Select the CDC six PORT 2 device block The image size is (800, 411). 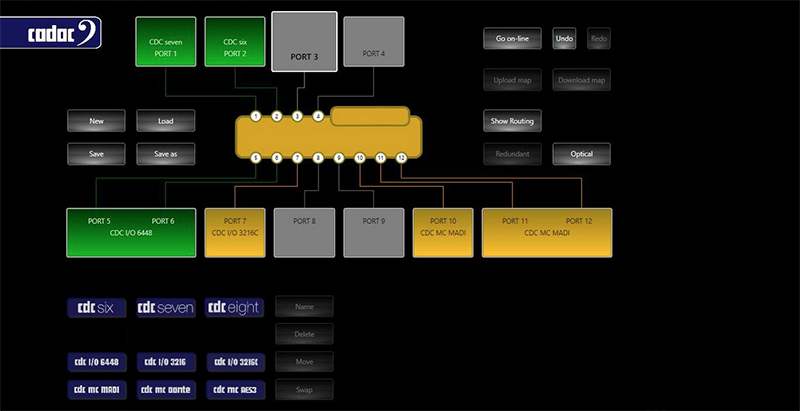[235, 42]
